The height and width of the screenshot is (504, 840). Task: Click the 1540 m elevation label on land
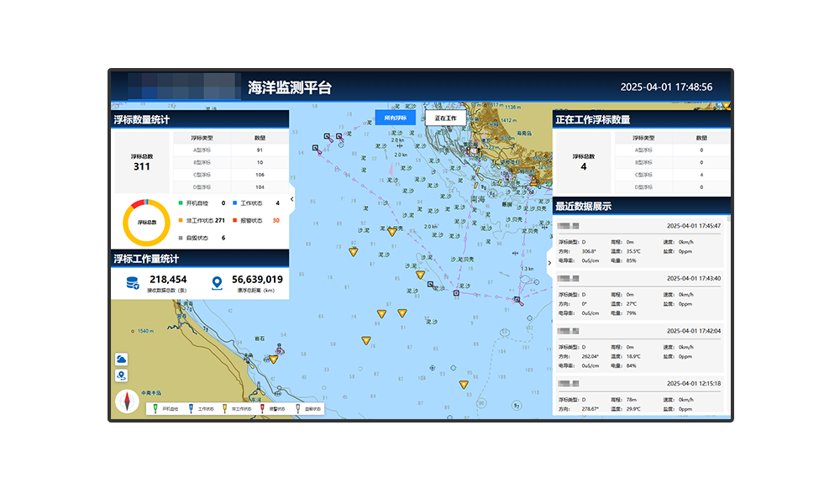(145, 331)
